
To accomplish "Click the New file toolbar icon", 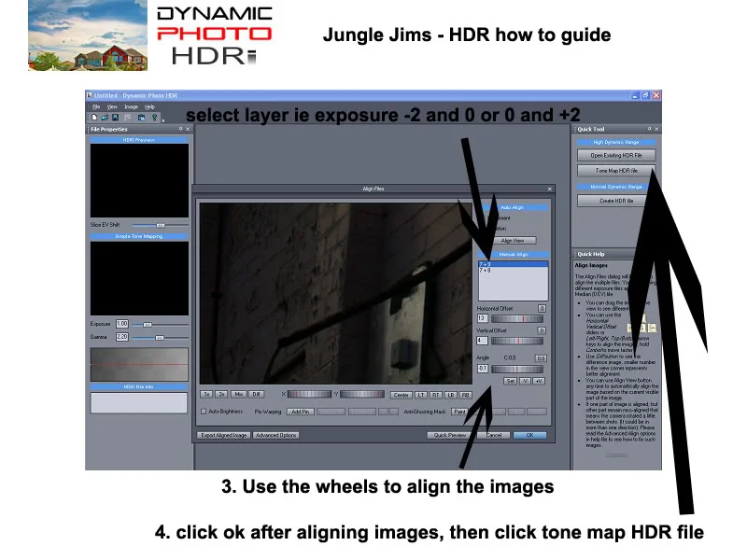I will (94, 118).
